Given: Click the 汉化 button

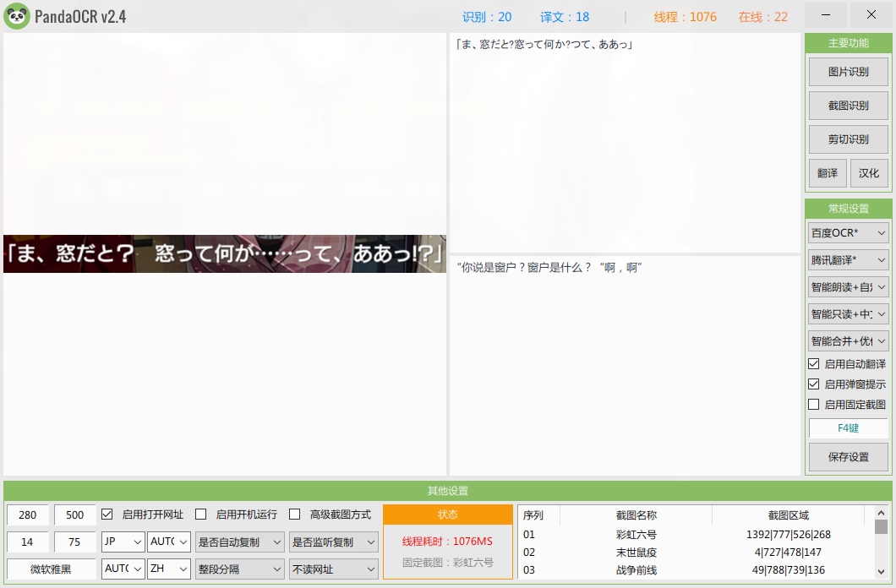Looking at the screenshot, I should [869, 173].
